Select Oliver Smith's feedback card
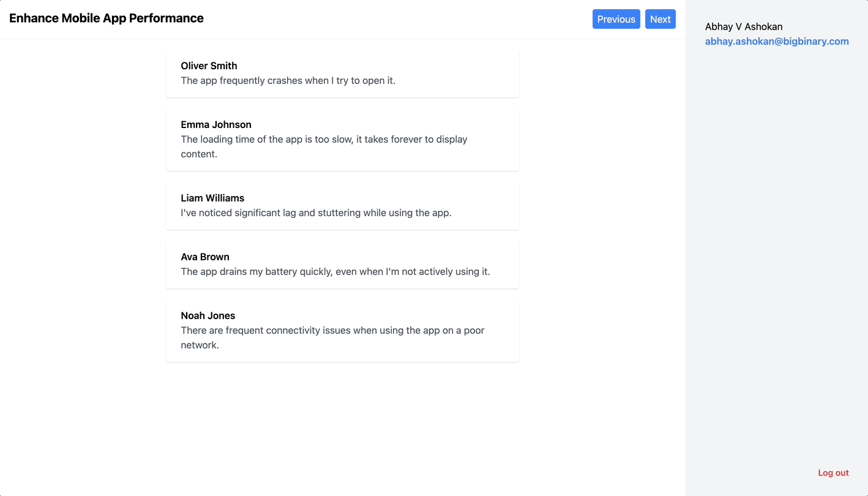 (x=342, y=73)
